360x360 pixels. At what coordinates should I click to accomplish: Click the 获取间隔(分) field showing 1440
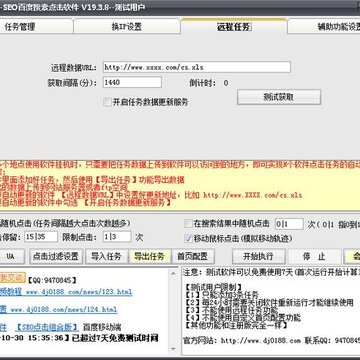point(132,82)
